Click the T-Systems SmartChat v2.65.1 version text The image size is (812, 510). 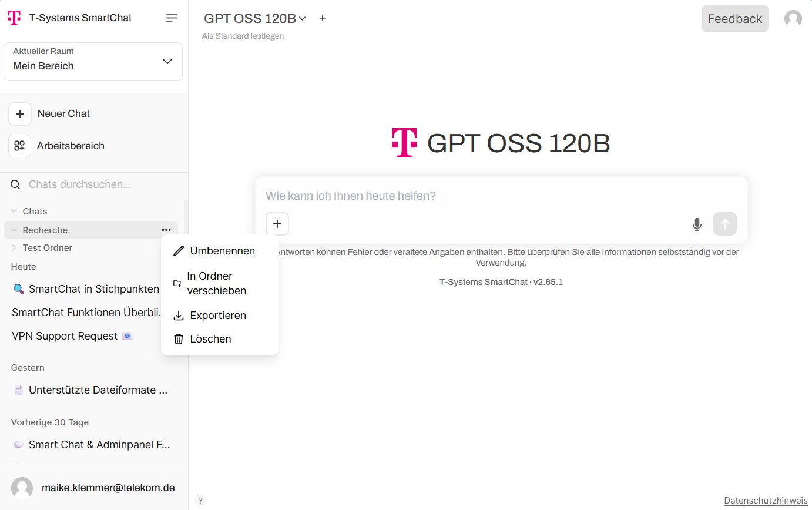click(x=501, y=282)
